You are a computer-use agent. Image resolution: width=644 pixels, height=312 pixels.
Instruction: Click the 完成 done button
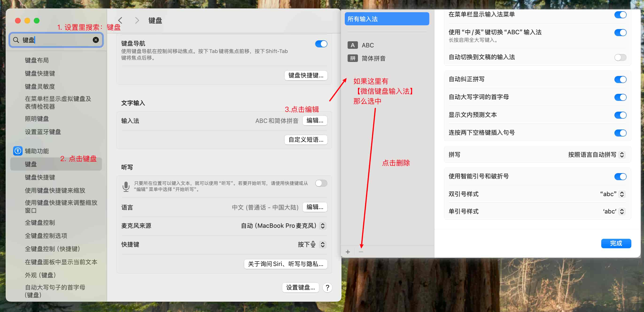coord(616,243)
